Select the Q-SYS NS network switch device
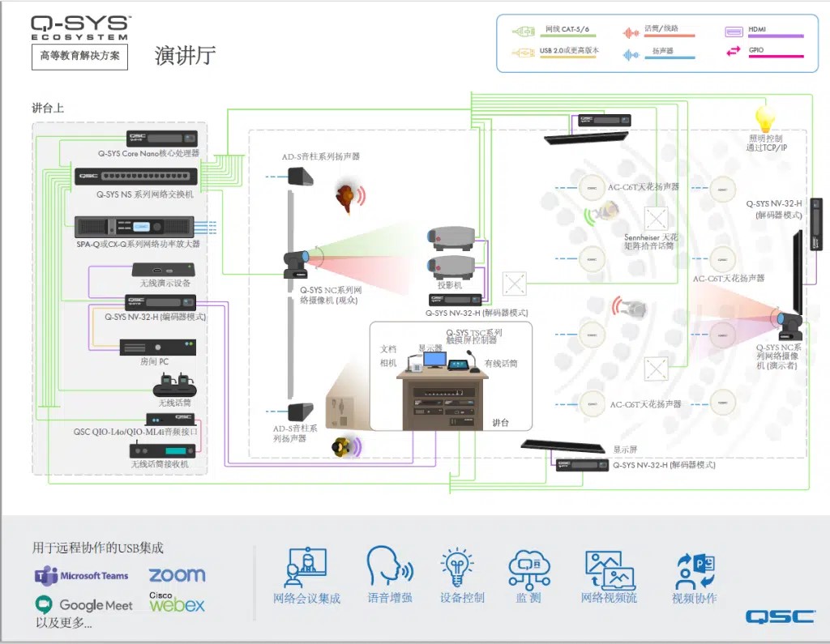The height and width of the screenshot is (644, 830). click(136, 177)
